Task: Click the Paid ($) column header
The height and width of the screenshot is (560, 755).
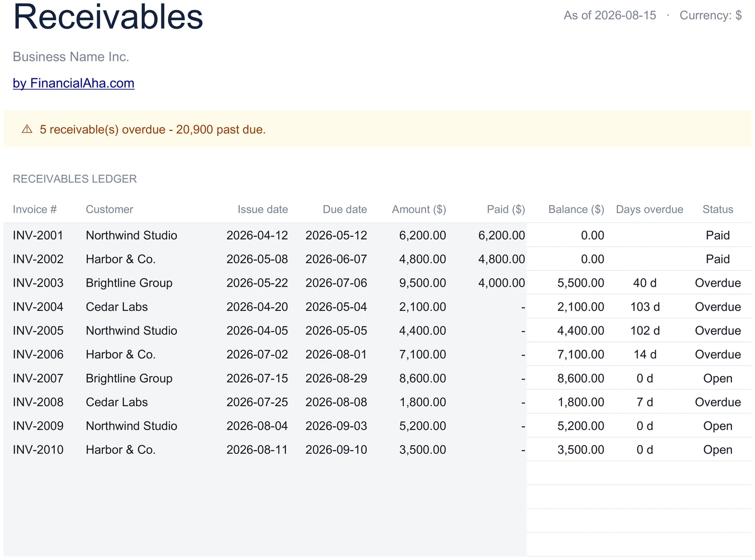Action: tap(506, 209)
